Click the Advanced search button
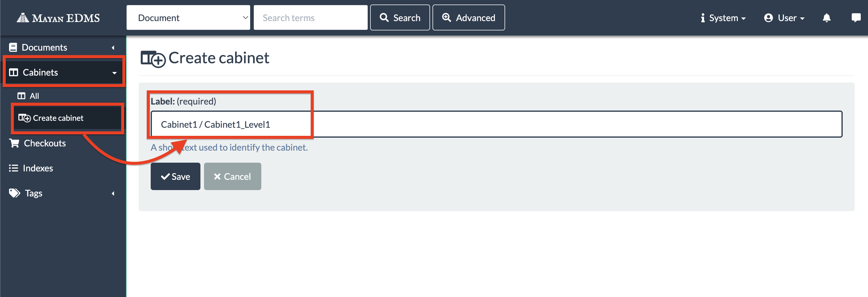The image size is (868, 297). tap(468, 17)
